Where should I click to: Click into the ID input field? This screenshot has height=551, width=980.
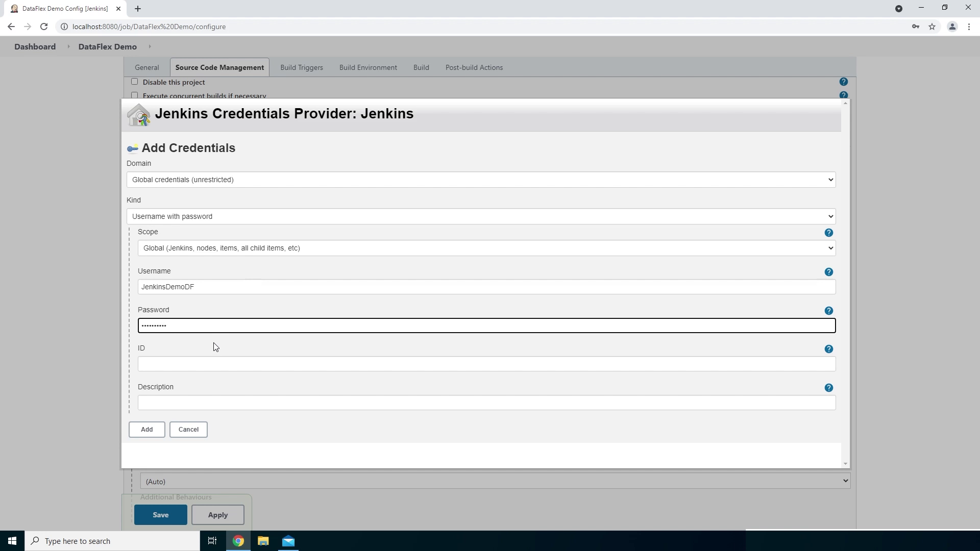[x=486, y=364]
